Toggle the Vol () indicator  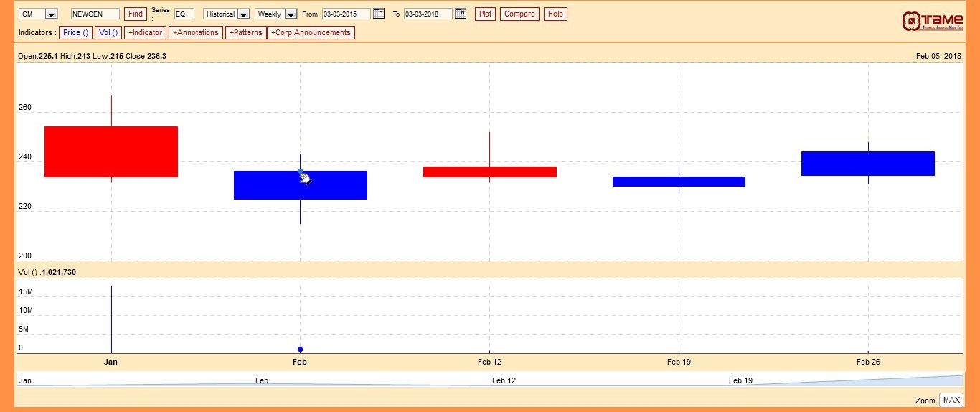point(108,33)
